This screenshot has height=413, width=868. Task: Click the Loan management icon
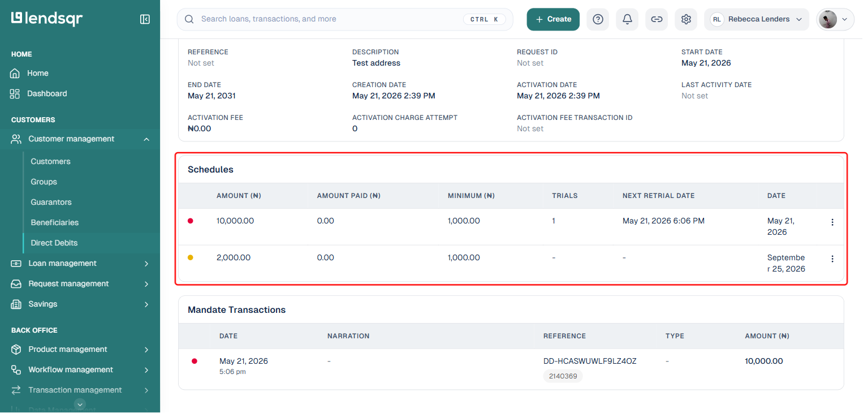coord(16,263)
